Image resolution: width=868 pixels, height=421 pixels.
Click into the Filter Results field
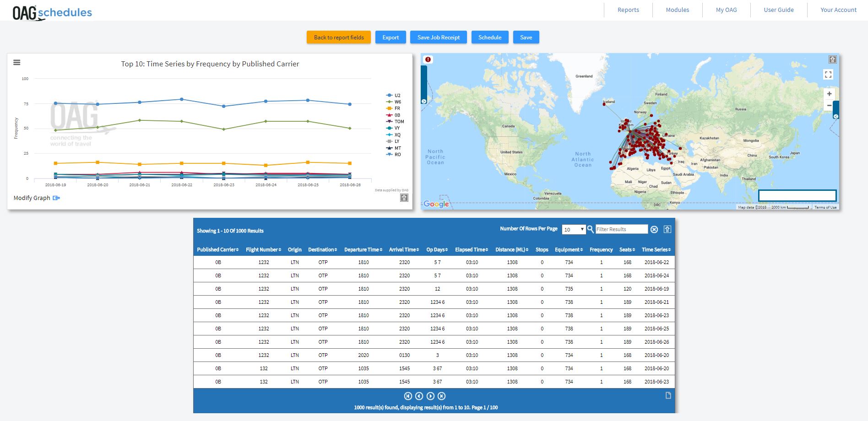(x=621, y=229)
